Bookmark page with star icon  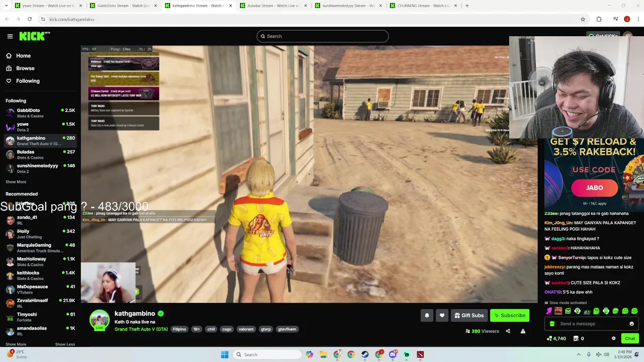[x=583, y=19]
